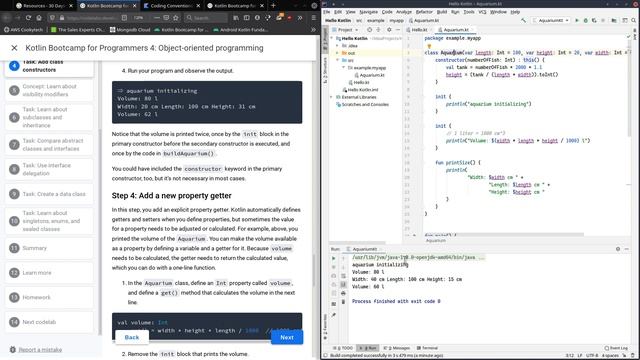Open Terminal tool window tab
Image resolution: width=640 pixels, height=360 pixels.
coord(427,348)
